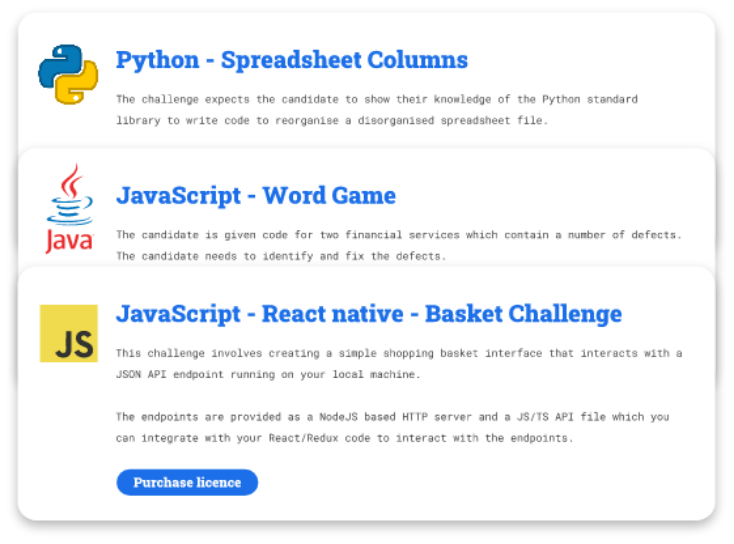
Task: Click the yellow JS logo icon
Action: coord(69,333)
